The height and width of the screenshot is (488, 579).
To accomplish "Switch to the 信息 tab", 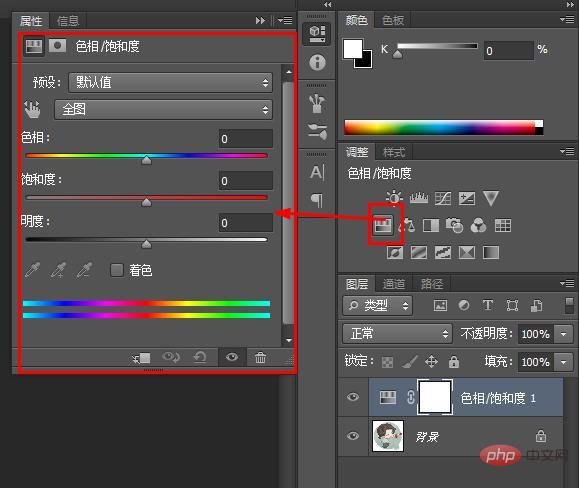I will coord(68,21).
